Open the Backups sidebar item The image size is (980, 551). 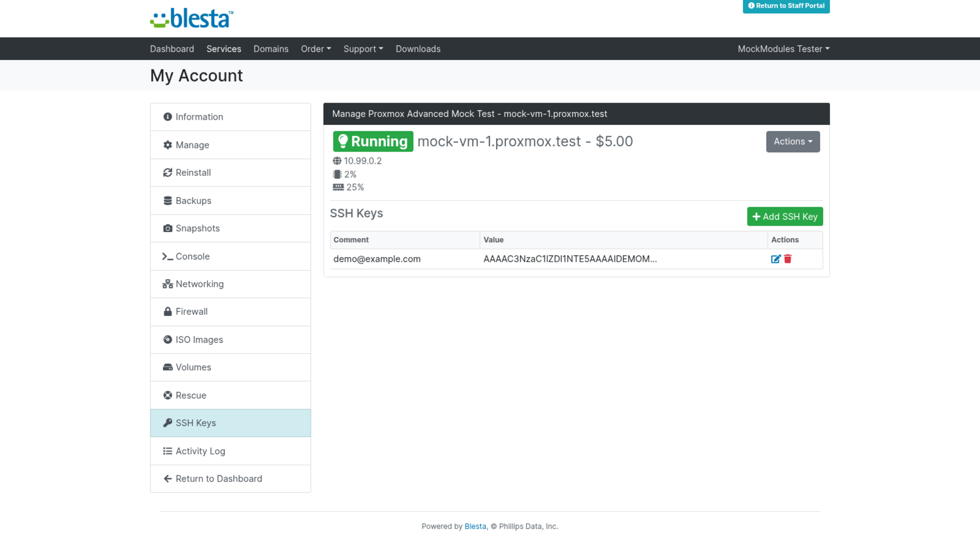coord(231,201)
